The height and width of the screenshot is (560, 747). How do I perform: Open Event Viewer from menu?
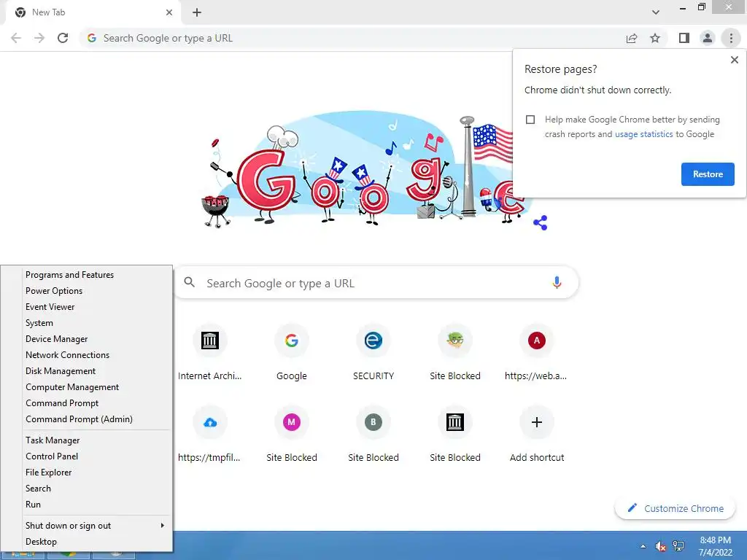(x=86, y=307)
